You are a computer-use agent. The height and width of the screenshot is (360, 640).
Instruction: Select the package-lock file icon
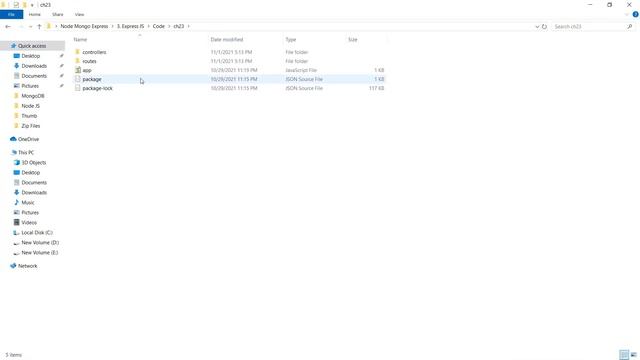(78, 88)
